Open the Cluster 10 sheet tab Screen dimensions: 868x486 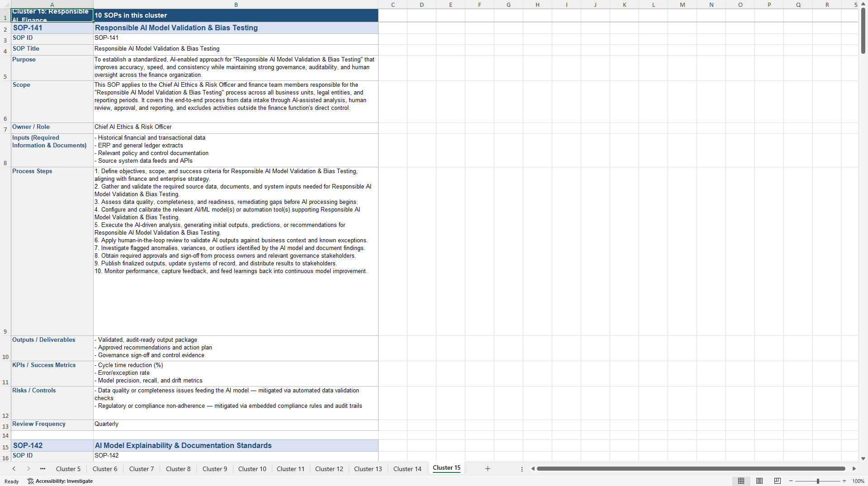coord(252,469)
